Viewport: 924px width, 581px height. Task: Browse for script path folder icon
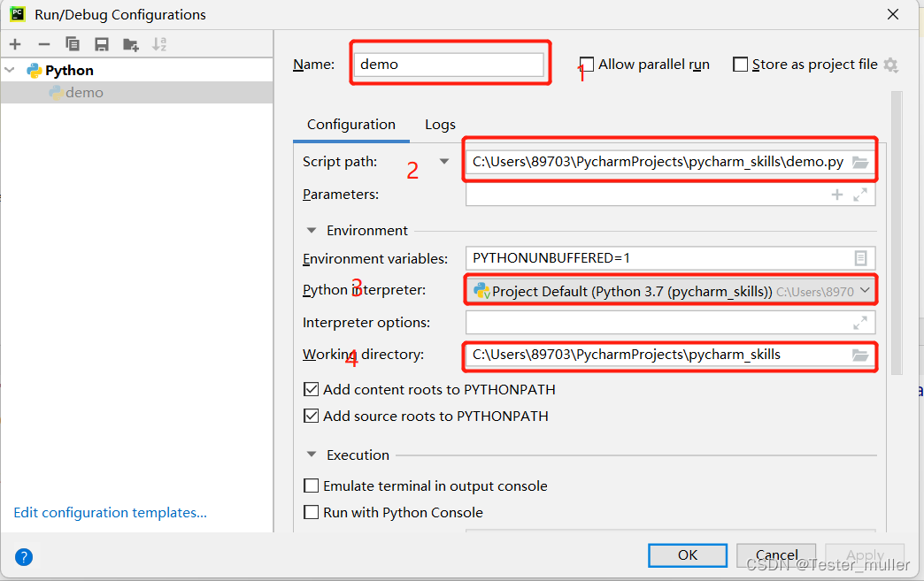click(860, 162)
